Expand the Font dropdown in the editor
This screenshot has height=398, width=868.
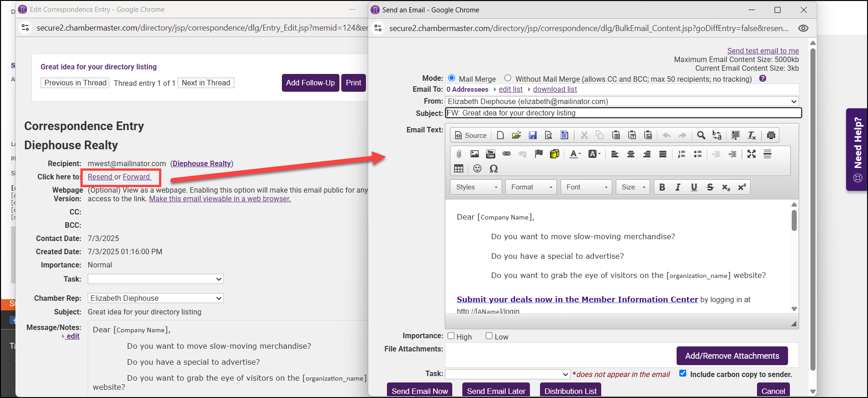[x=586, y=187]
